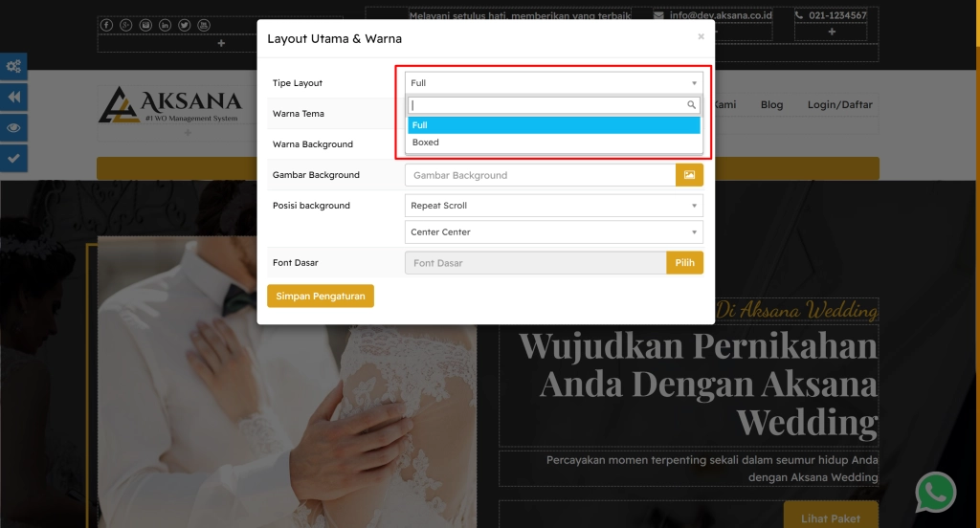980x528 pixels.
Task: Click the Melayani setulus hati tagline
Action: (520, 15)
